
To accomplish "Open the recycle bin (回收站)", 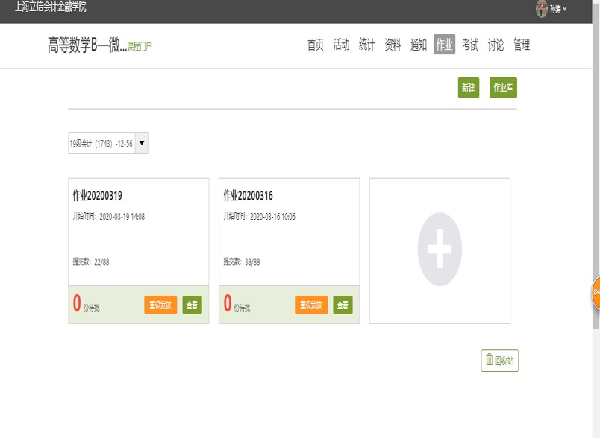I will [x=500, y=361].
